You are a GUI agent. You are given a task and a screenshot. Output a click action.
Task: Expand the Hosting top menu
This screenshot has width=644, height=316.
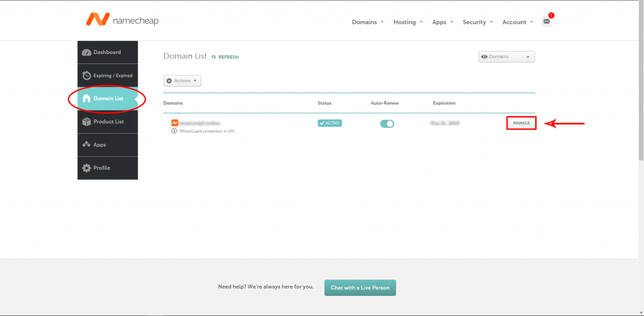[x=408, y=22]
